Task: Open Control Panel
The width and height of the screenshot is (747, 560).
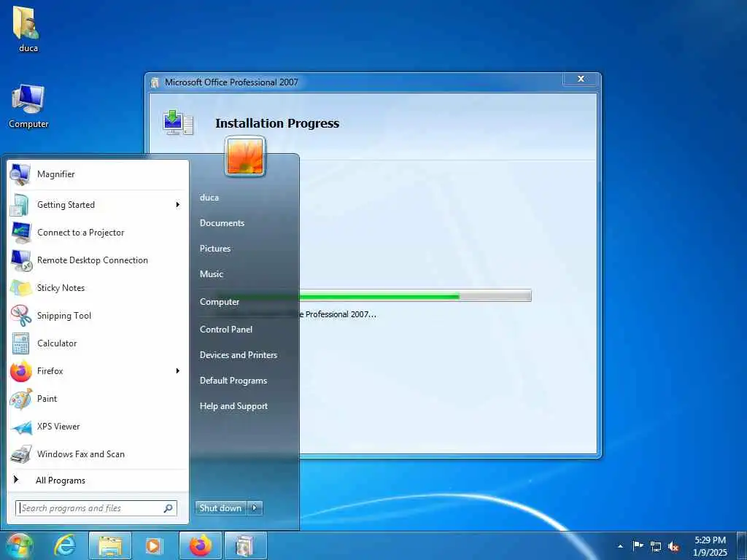Action: coord(226,330)
